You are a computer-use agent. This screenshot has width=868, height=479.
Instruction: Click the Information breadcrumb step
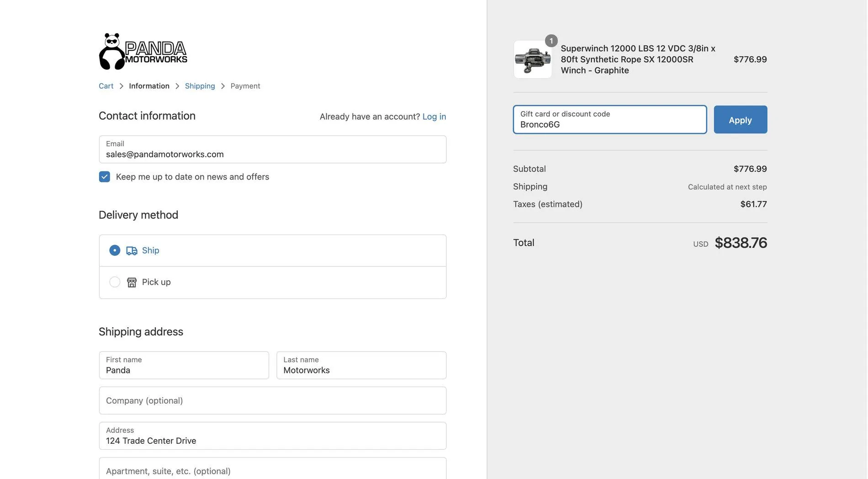(149, 86)
